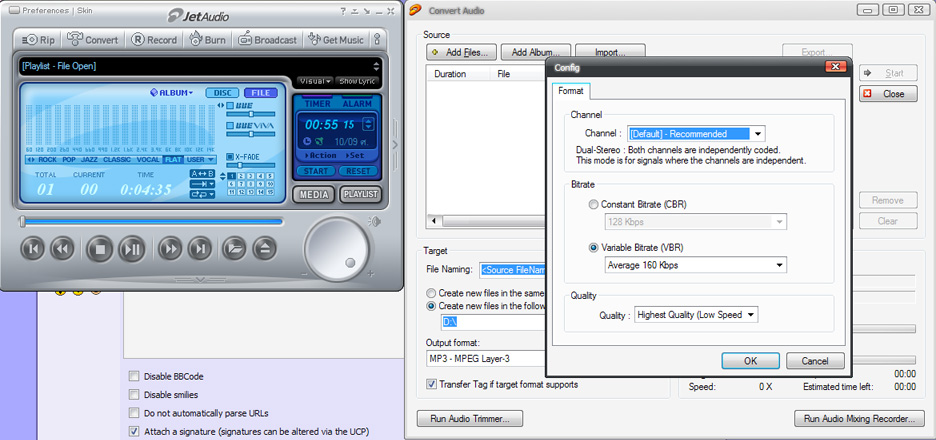Select the TIMER tab

(318, 103)
